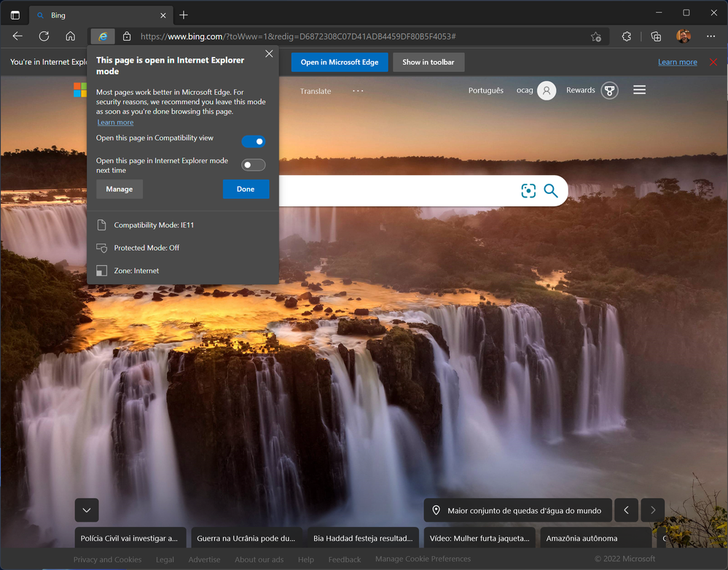Open the Bing account user icon
Image resolution: width=728 pixels, height=570 pixels.
point(547,90)
